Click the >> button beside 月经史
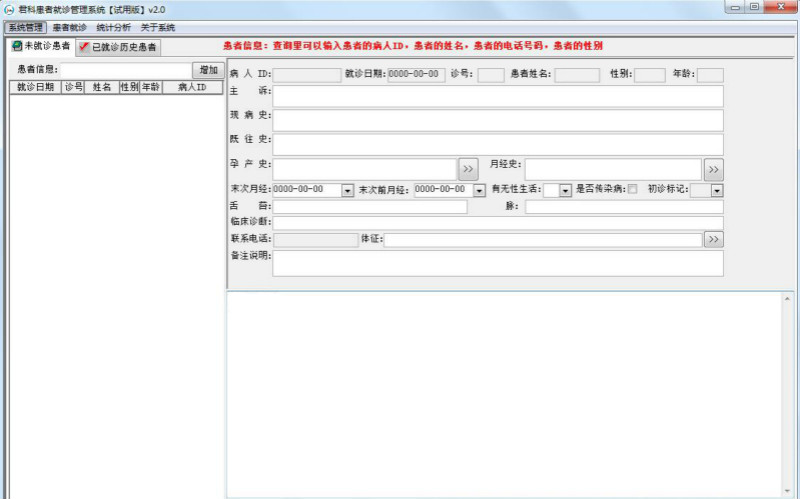The width and height of the screenshot is (800, 499). (x=713, y=168)
